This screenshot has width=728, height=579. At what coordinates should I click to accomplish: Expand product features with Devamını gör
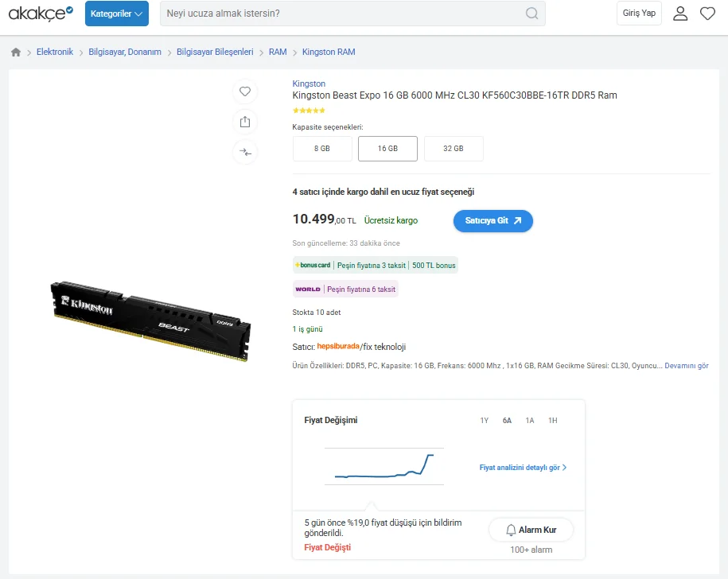(x=686, y=366)
